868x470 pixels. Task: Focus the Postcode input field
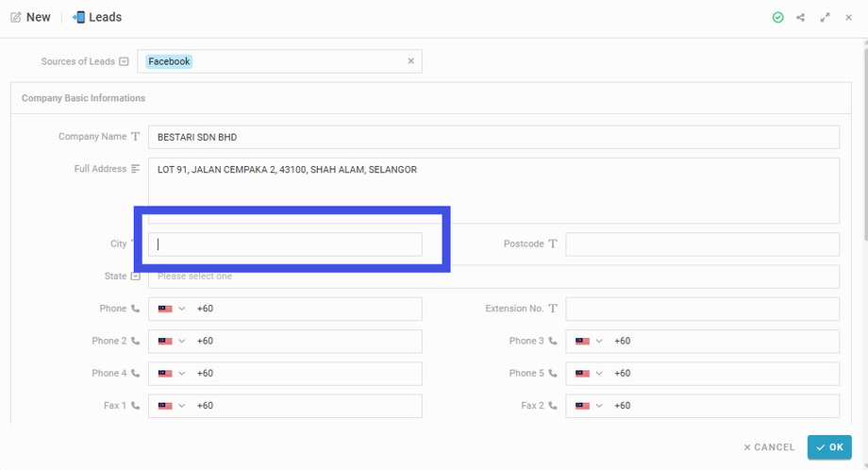click(x=703, y=244)
